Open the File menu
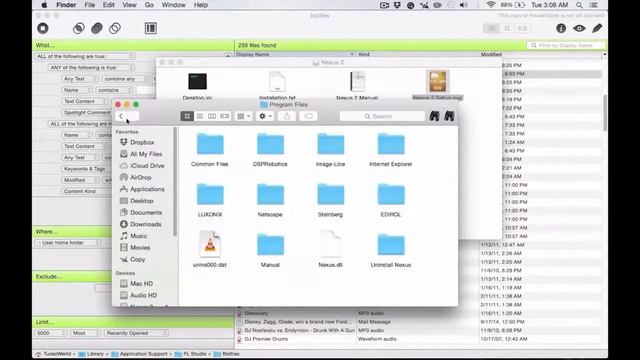The image size is (640, 360). click(89, 5)
